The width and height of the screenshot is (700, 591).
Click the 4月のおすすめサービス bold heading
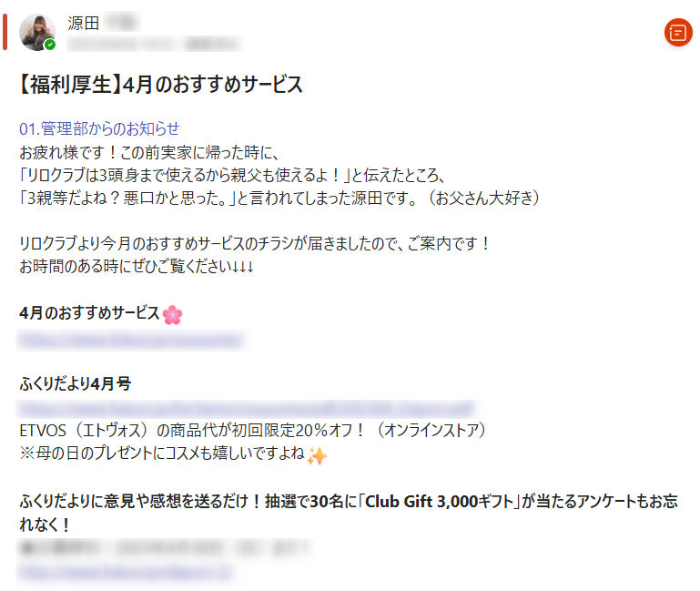[89, 313]
